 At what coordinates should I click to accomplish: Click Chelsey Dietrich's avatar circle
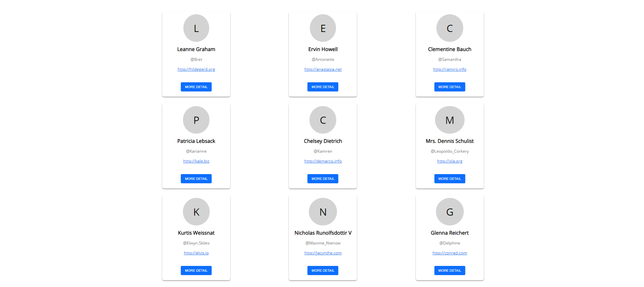pyautogui.click(x=323, y=120)
